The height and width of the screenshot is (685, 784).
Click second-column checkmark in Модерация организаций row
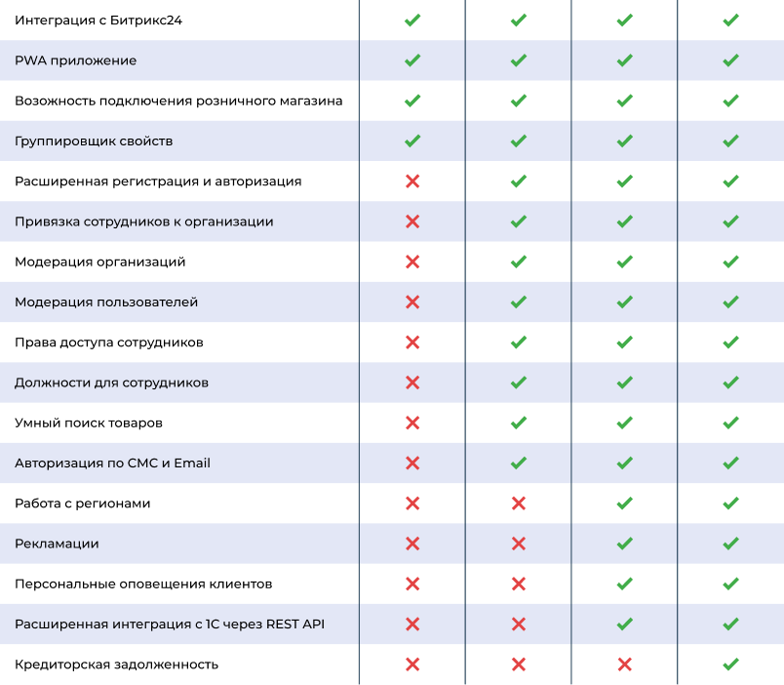(519, 262)
